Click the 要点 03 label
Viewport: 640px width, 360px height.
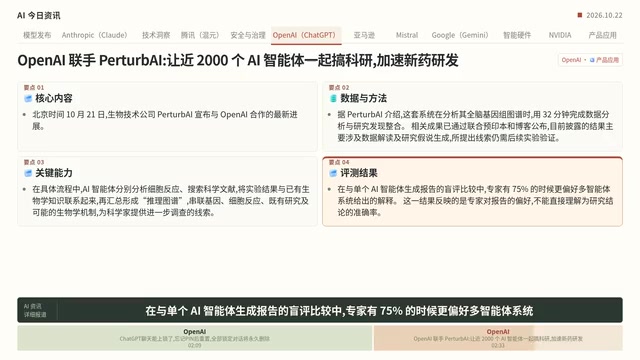[x=34, y=162]
